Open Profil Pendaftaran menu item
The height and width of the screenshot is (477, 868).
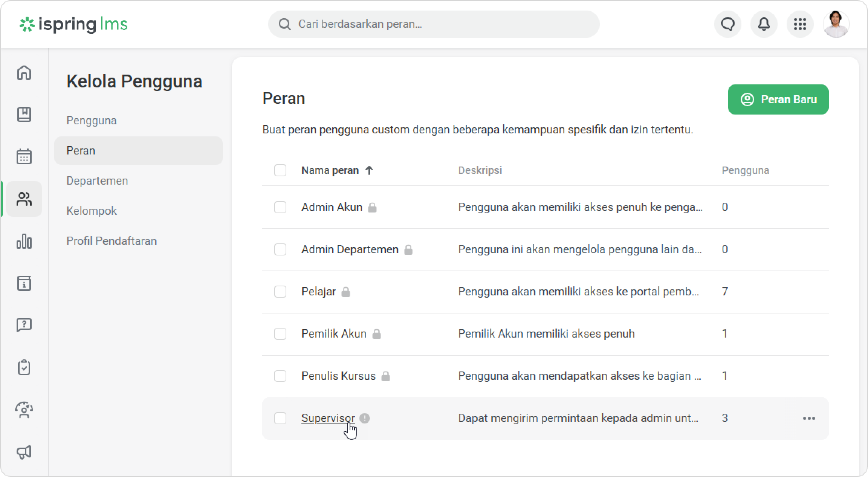112,241
